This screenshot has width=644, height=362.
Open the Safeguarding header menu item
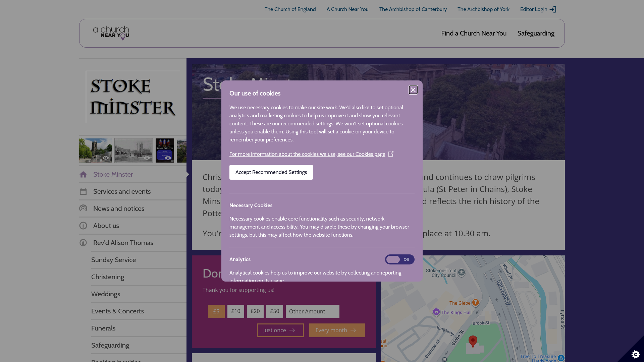(x=536, y=33)
